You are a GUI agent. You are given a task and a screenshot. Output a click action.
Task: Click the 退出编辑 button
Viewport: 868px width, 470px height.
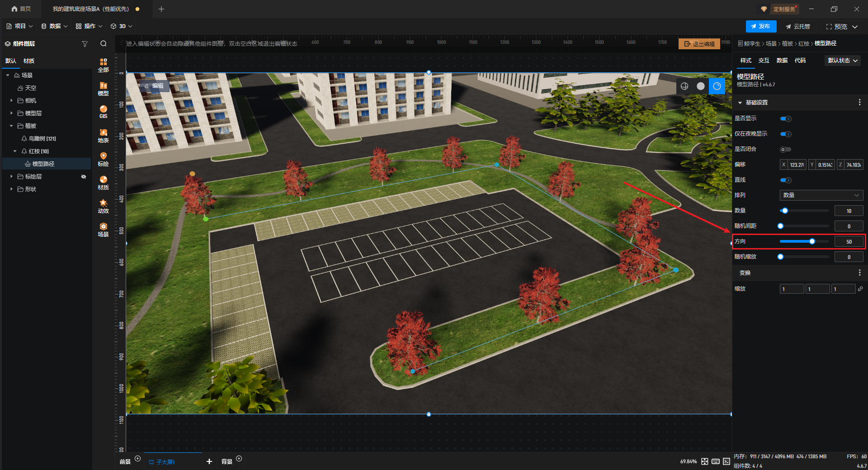pyautogui.click(x=699, y=44)
